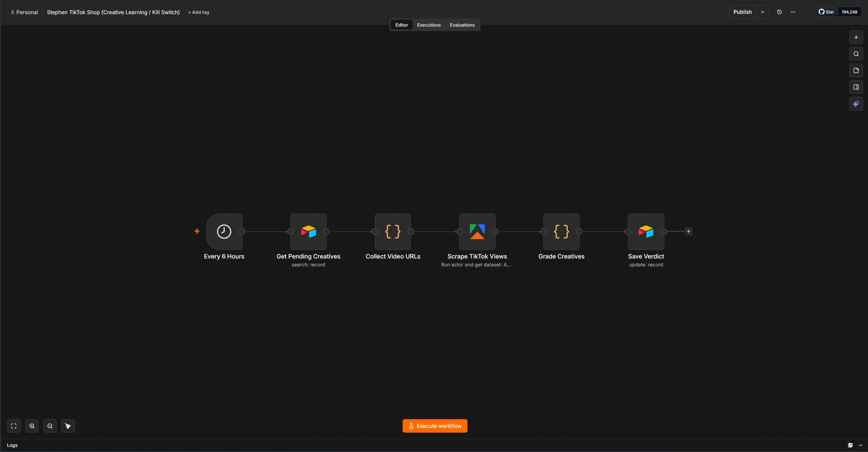
Task: Click the GitHub Star button
Action: point(826,12)
